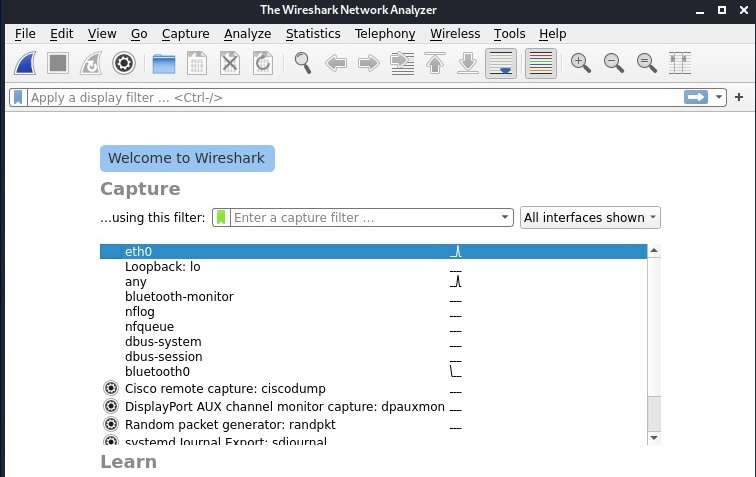756x477 pixels.
Task: Open the Tools menu
Action: [x=509, y=34]
